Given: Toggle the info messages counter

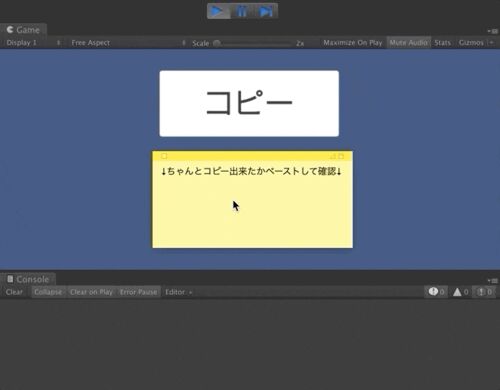Looking at the screenshot, I should pyautogui.click(x=436, y=292).
